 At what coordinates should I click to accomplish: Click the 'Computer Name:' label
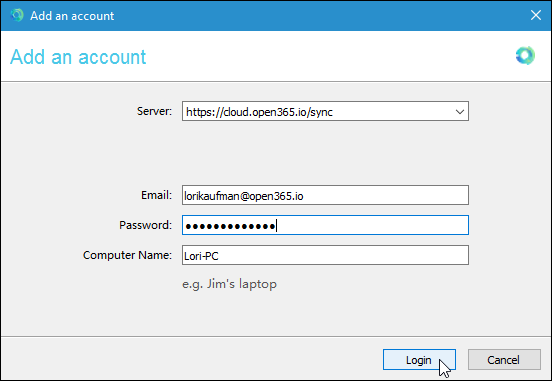127,255
